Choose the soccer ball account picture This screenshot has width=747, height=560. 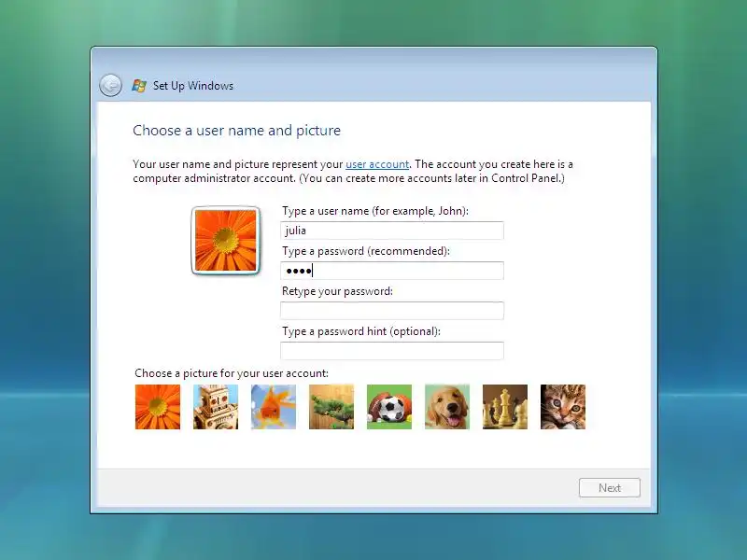click(389, 407)
